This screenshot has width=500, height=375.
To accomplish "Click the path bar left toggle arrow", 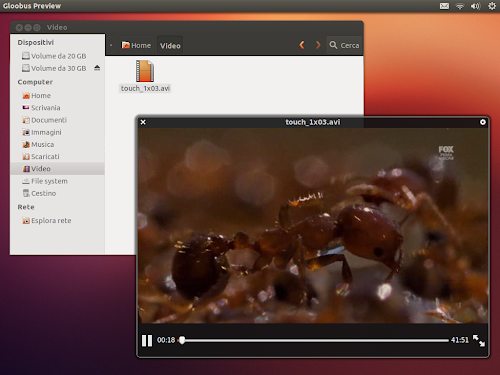I will coord(111,45).
